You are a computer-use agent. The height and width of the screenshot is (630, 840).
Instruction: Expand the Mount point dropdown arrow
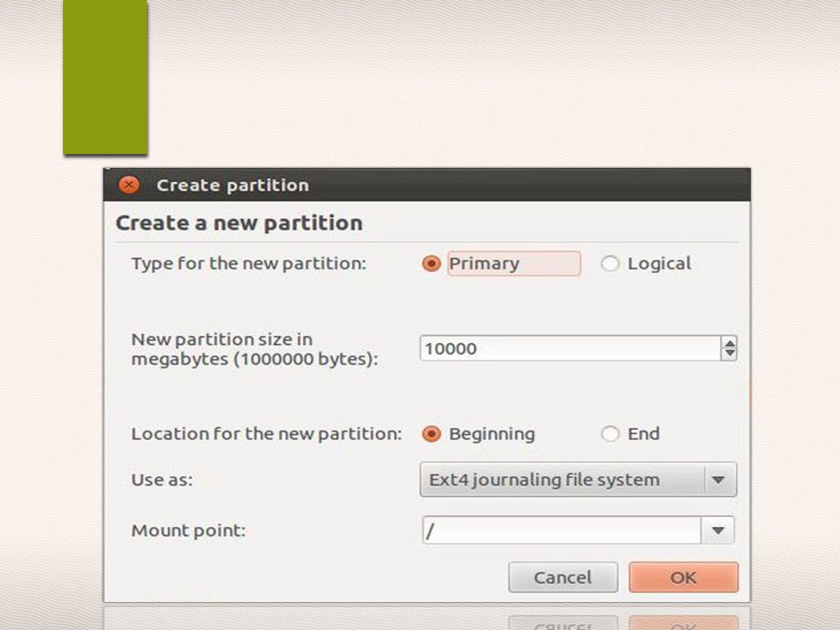[x=717, y=530]
